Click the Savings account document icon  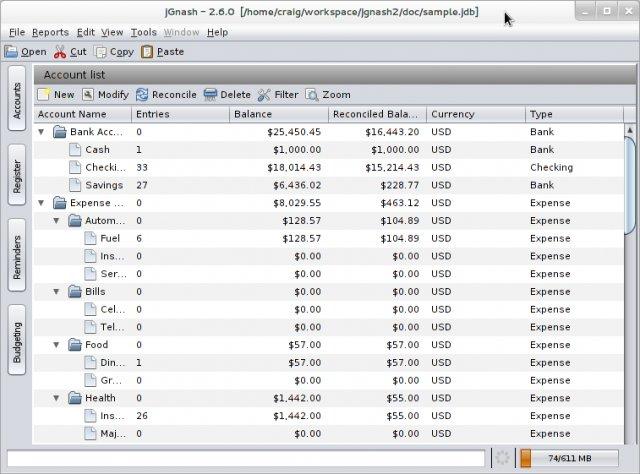click(x=75, y=185)
